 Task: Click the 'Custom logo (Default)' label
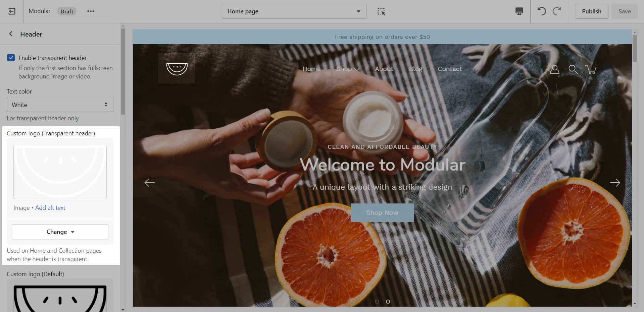(35, 274)
